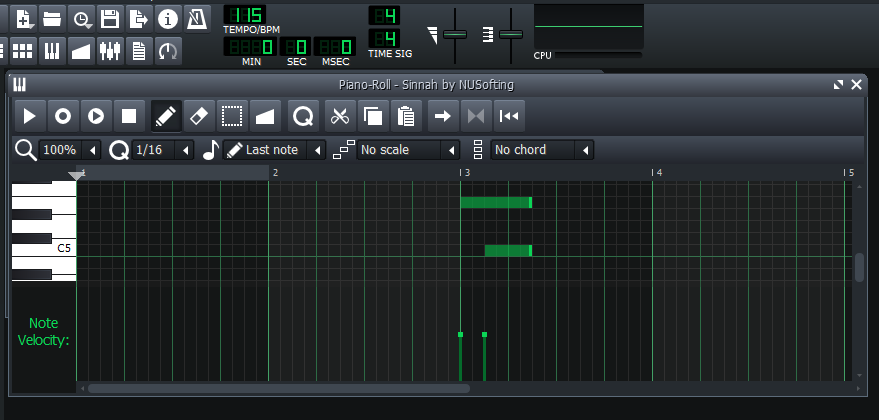Show the Beat+Bassline Editor
The height and width of the screenshot is (420, 879).
(23, 51)
